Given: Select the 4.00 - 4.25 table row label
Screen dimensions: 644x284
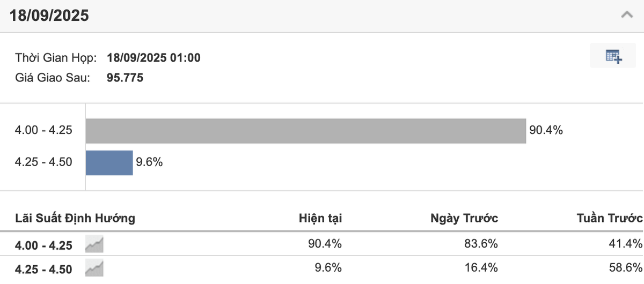Looking at the screenshot, I should 43,245.
